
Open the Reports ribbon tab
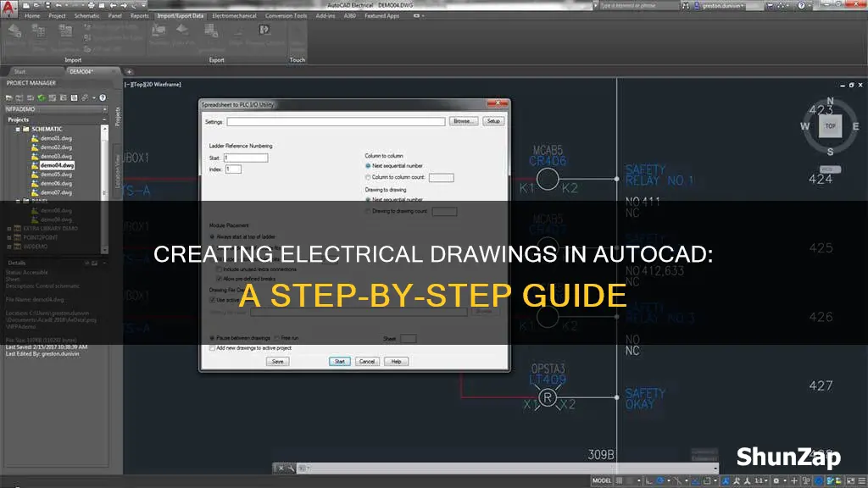(140, 16)
